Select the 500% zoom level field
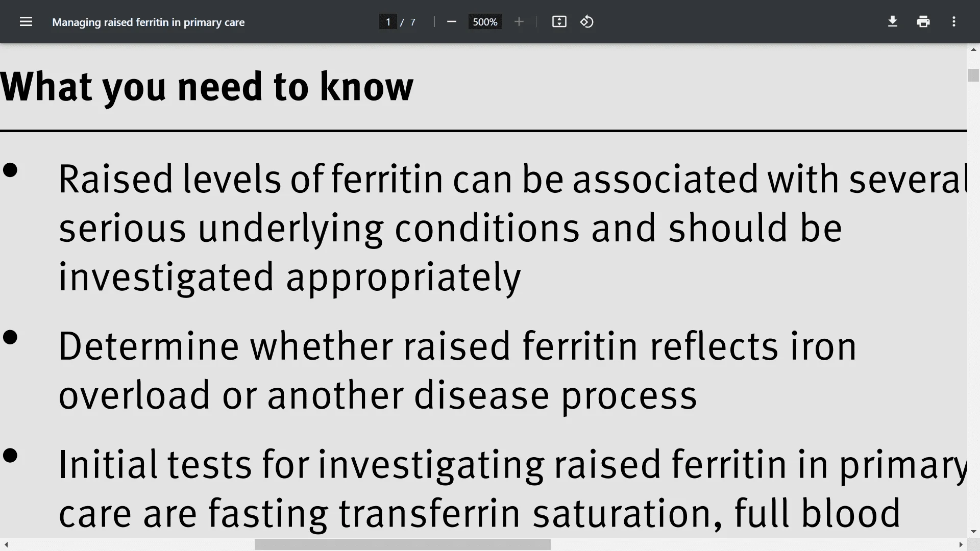 coord(485,22)
